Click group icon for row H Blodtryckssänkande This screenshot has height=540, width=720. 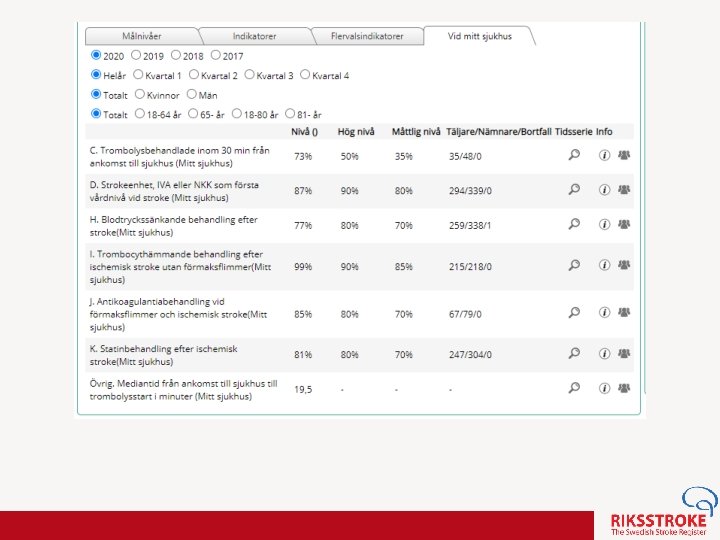[624, 225]
